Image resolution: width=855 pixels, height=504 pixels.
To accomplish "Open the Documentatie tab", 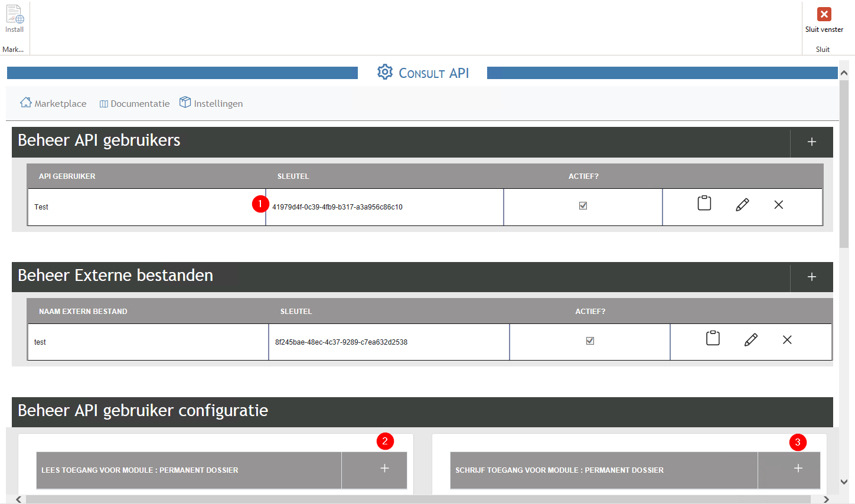I will 135,104.
